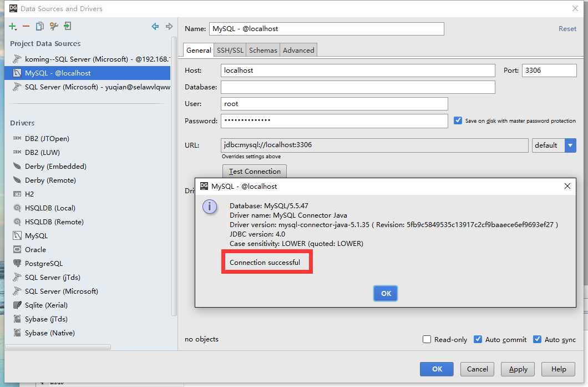The image size is (588, 387).
Task: Switch to the General tab
Action: tap(199, 50)
